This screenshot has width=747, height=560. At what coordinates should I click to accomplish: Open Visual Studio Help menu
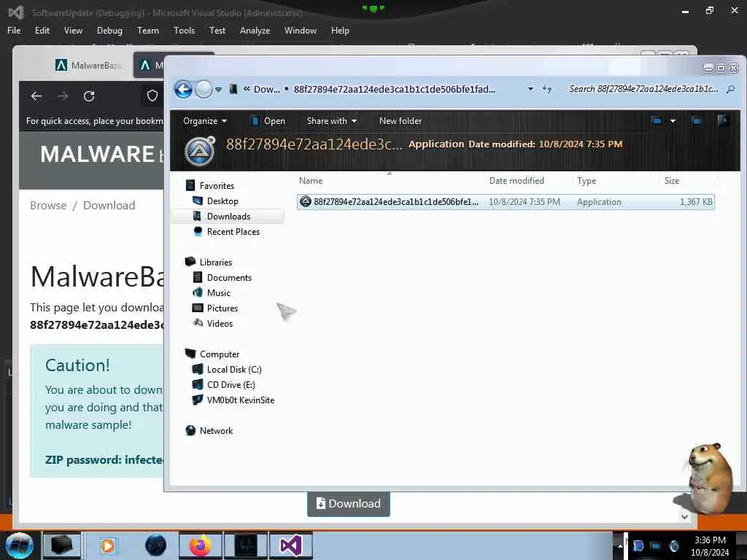click(x=340, y=31)
